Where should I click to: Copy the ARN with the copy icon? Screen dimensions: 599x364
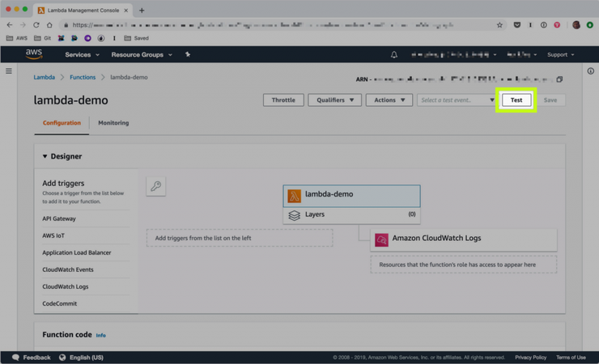click(559, 79)
